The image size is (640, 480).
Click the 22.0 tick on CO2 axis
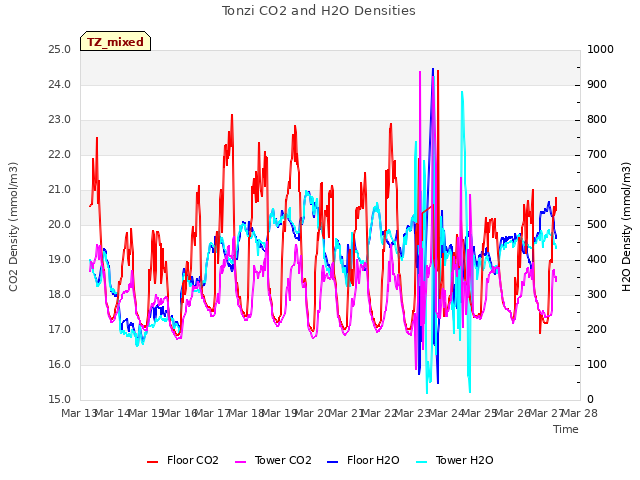(x=60, y=155)
